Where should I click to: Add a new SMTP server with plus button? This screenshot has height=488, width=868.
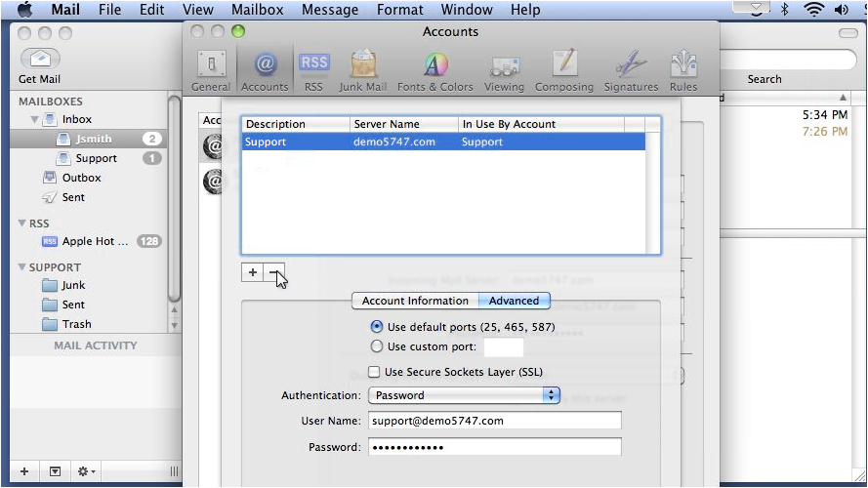coord(253,272)
